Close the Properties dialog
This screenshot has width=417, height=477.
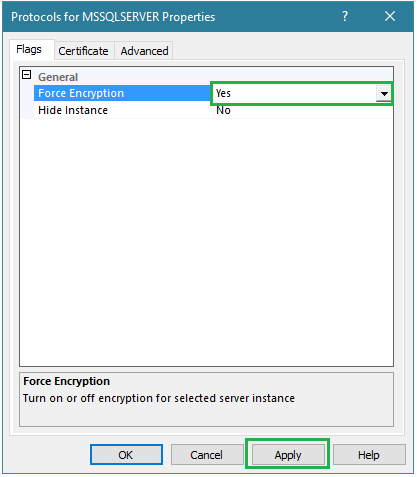[390, 16]
